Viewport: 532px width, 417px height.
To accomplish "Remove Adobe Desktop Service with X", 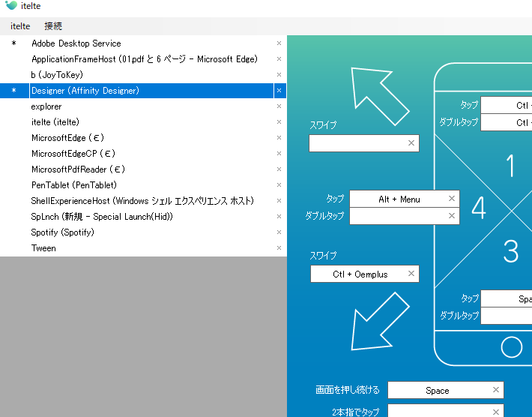I will click(279, 43).
